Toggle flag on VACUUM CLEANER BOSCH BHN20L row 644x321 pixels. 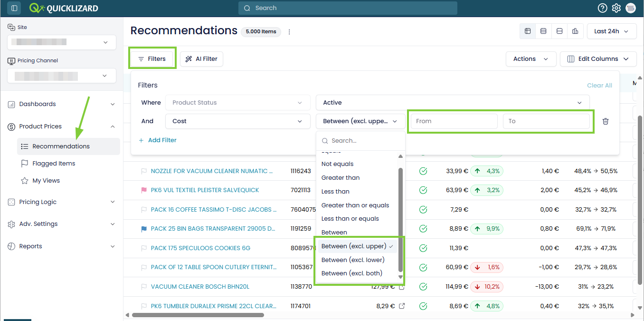(x=144, y=287)
